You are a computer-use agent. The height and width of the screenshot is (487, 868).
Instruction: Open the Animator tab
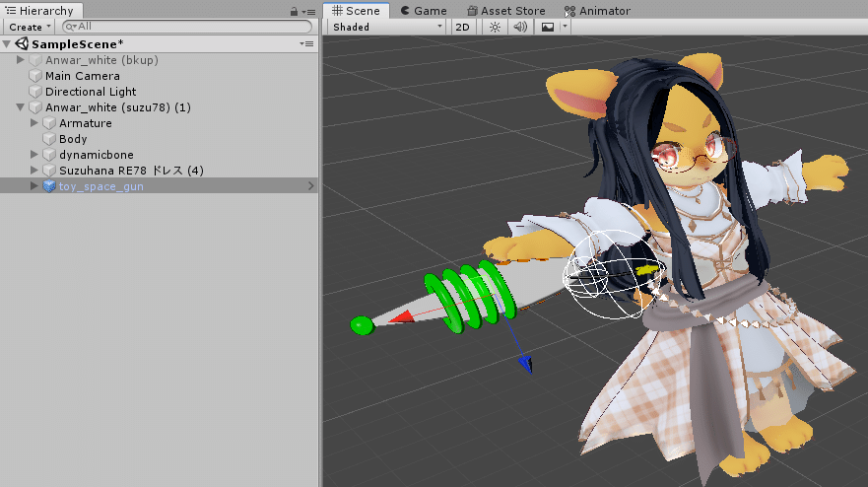click(x=597, y=11)
